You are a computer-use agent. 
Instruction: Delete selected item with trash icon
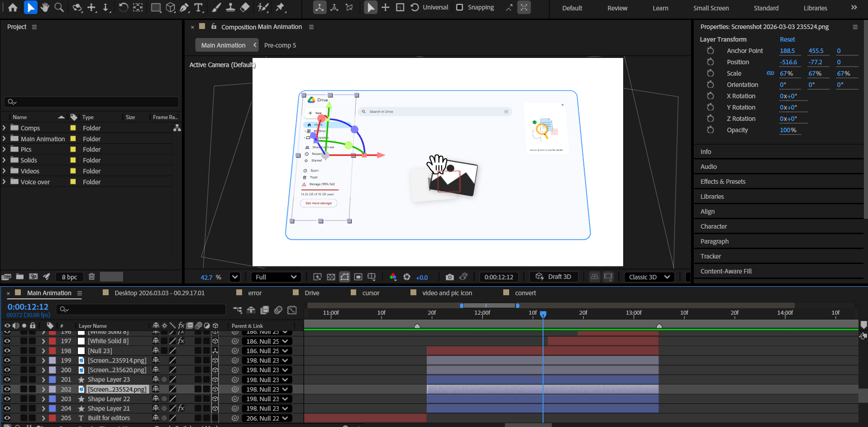click(x=92, y=277)
